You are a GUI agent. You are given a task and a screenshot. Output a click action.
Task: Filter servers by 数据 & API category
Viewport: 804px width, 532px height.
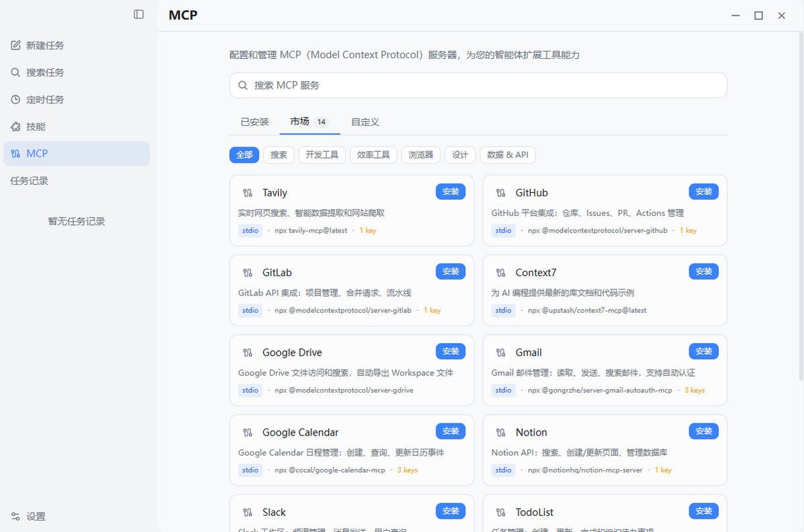click(507, 155)
